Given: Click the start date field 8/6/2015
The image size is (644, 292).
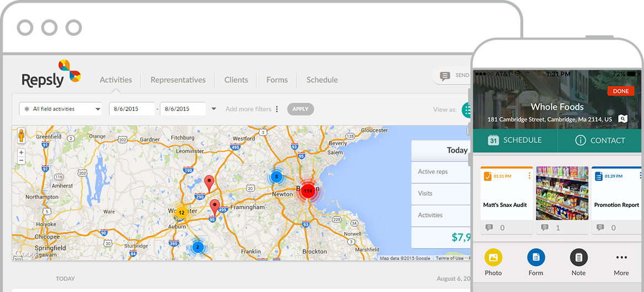Looking at the screenshot, I should pyautogui.click(x=132, y=109).
